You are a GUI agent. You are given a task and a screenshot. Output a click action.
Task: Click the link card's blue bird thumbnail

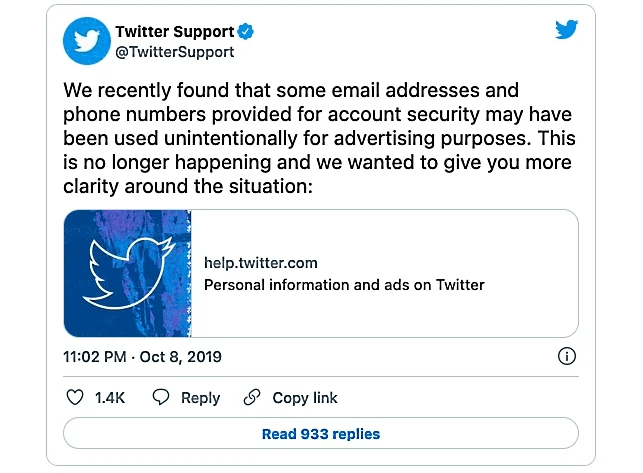127,273
